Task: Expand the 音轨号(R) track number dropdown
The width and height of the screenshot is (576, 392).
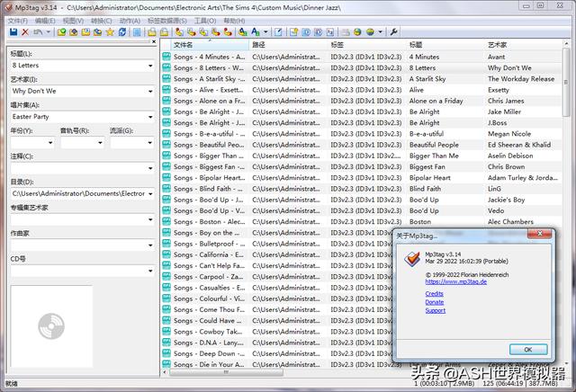Action: [x=100, y=142]
